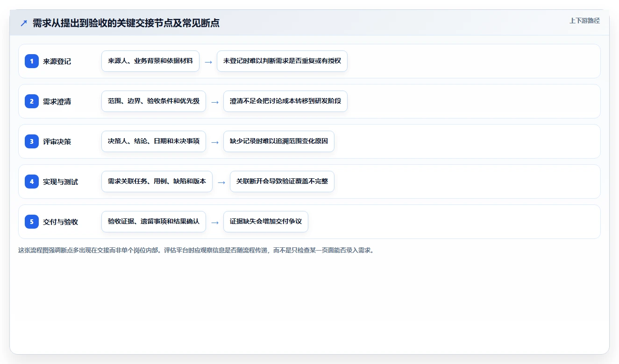This screenshot has height=364, width=619.
Task: Click the 评审决策 step label
Action: pyautogui.click(x=57, y=141)
